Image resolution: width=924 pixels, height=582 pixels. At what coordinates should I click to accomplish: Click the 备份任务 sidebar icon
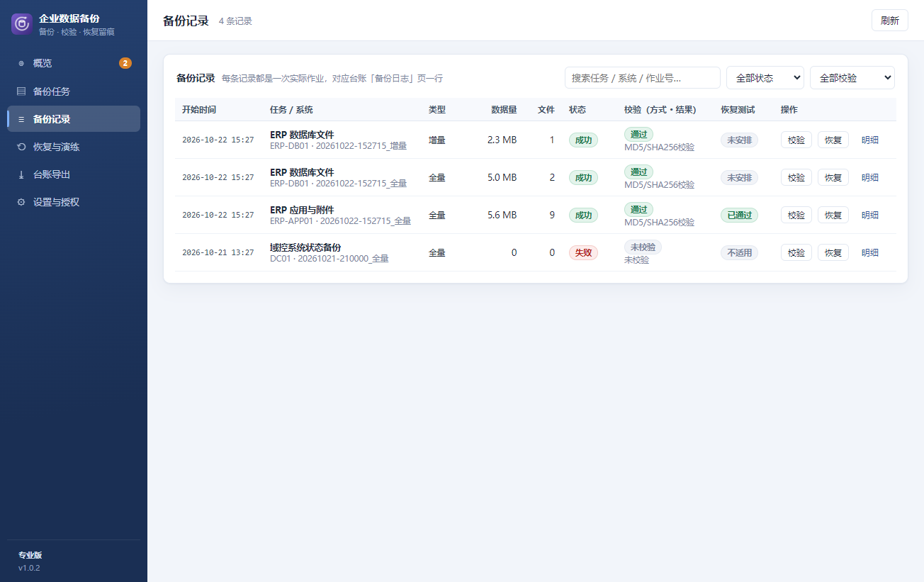pyautogui.click(x=21, y=91)
